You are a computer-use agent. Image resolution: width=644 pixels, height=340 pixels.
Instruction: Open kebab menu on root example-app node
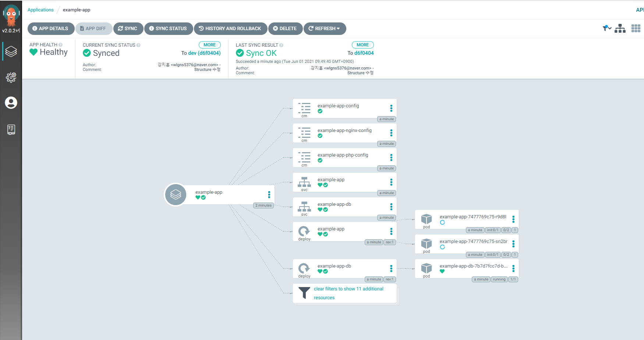[269, 194]
